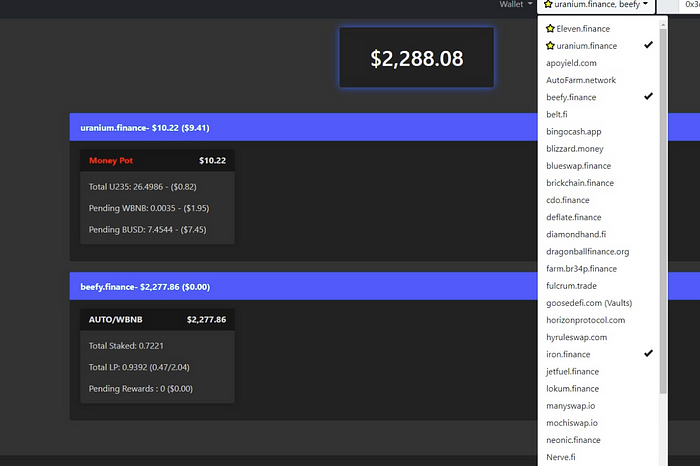Viewport: 700px width, 466px height.
Task: Pick fulcrum.trade in the dropdown
Action: click(x=571, y=286)
